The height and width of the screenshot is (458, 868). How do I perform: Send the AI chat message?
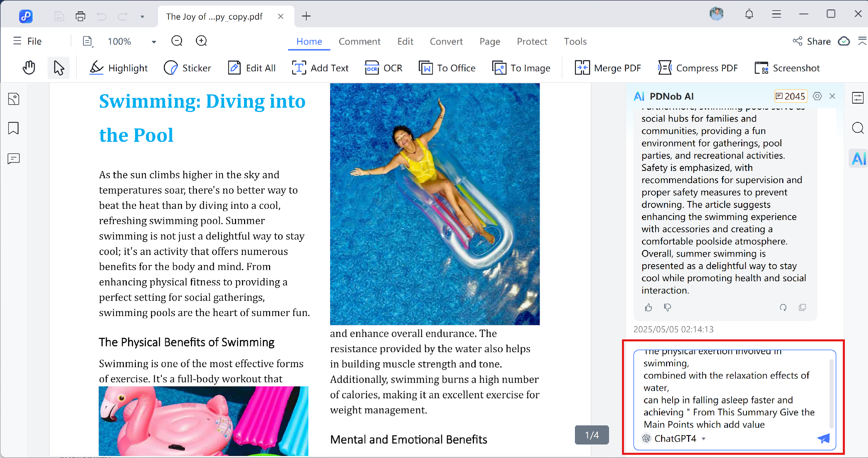pyautogui.click(x=823, y=439)
